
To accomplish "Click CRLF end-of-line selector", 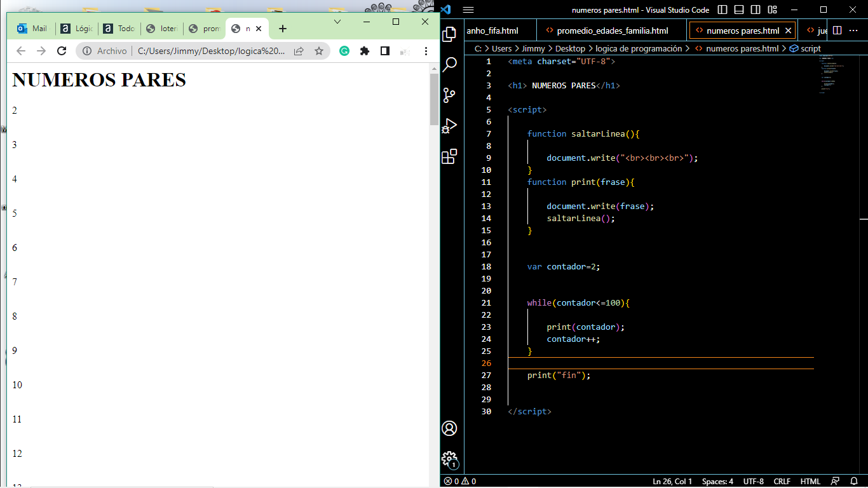I will 782,482.
